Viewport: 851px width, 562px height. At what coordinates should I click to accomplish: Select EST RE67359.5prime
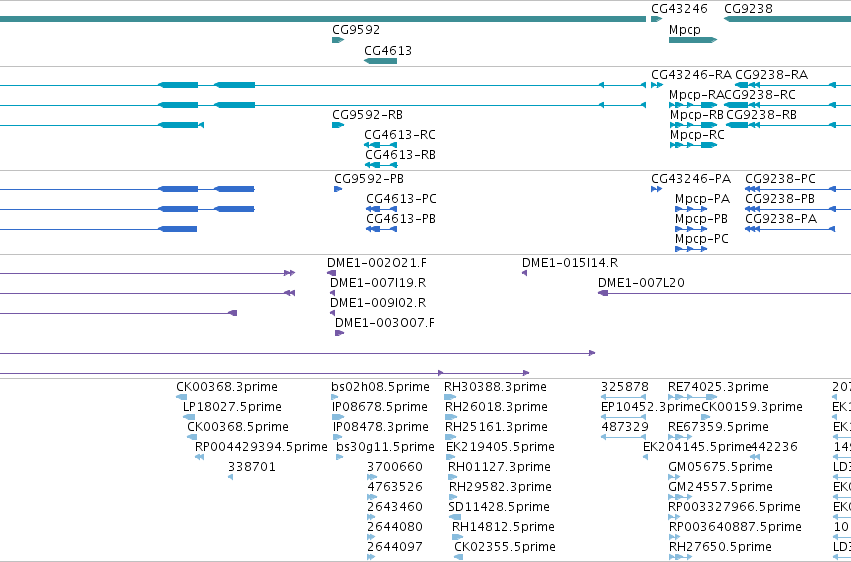719,427
